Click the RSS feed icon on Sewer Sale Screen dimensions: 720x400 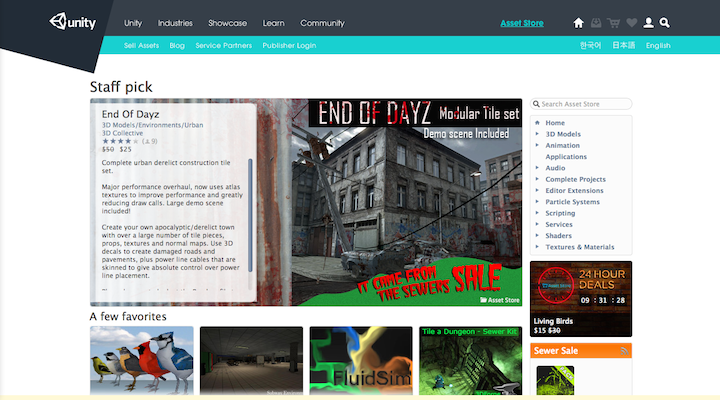(x=624, y=351)
